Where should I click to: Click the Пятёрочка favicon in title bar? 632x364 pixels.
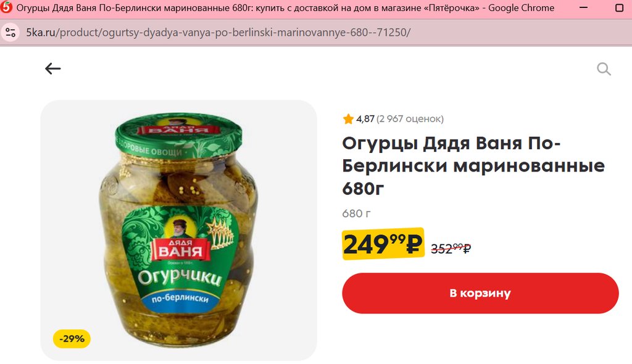coord(6,7)
